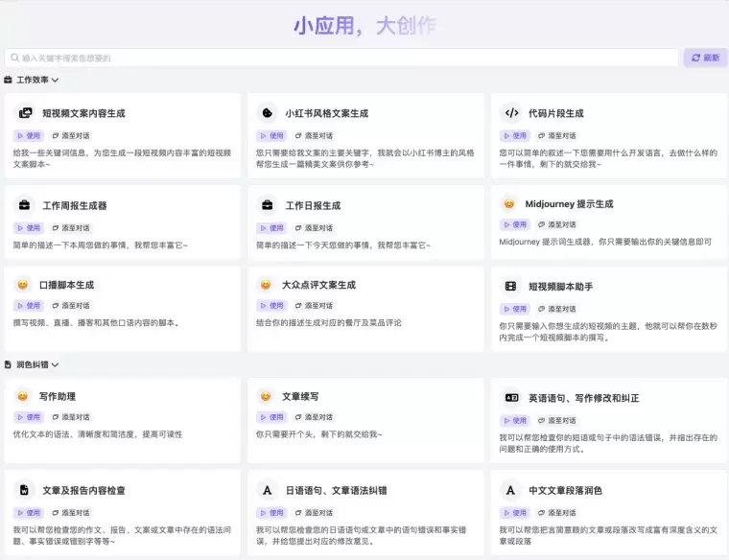
Task: Click the 短视频脚本助手 film icon
Action: click(x=510, y=287)
